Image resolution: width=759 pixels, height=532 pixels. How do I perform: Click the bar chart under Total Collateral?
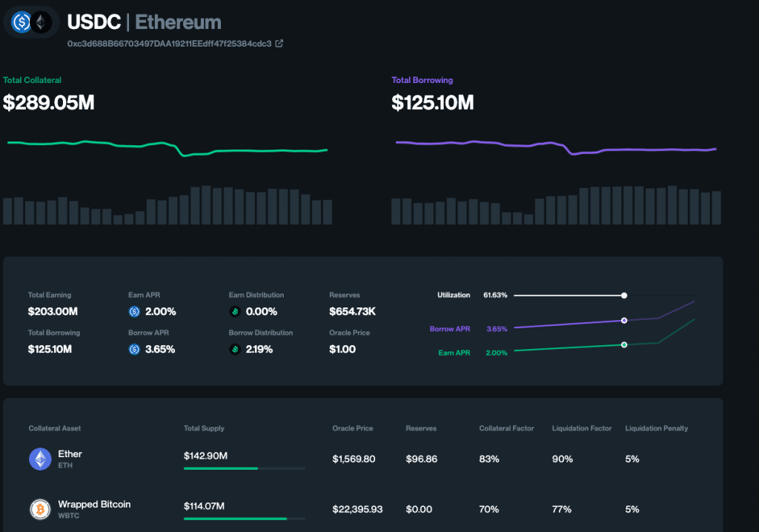tap(168, 205)
